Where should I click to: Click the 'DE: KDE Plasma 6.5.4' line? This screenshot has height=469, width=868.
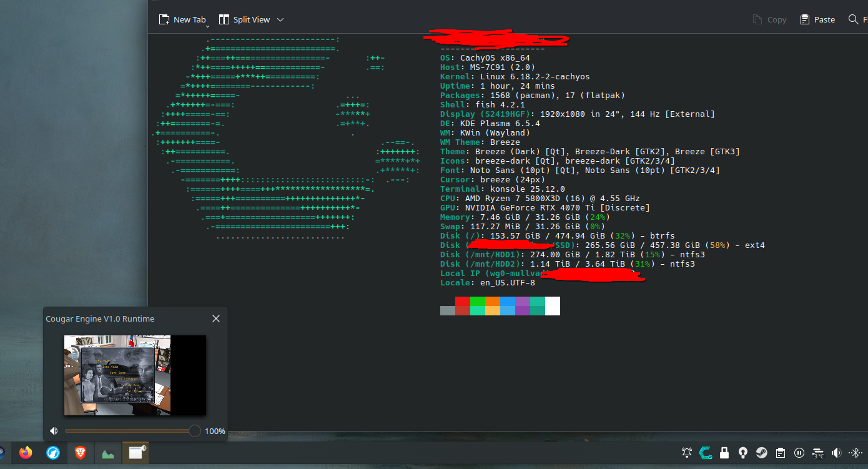(x=490, y=124)
